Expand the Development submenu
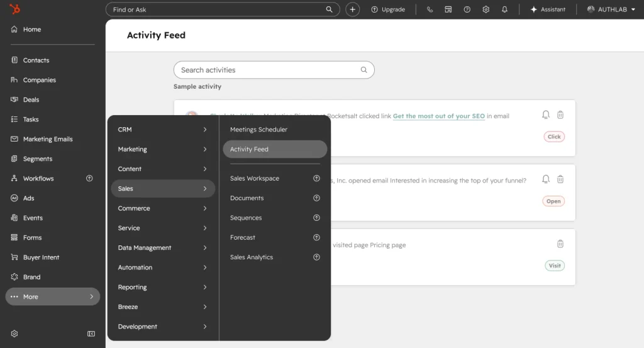 (x=163, y=327)
